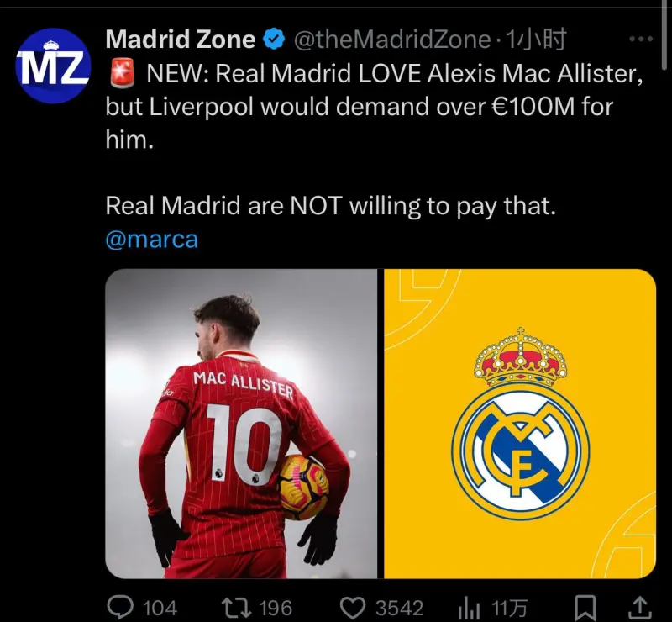Viewport: 672px width, 622px height.
Task: Open the three-dot more options menu
Action: point(641,39)
